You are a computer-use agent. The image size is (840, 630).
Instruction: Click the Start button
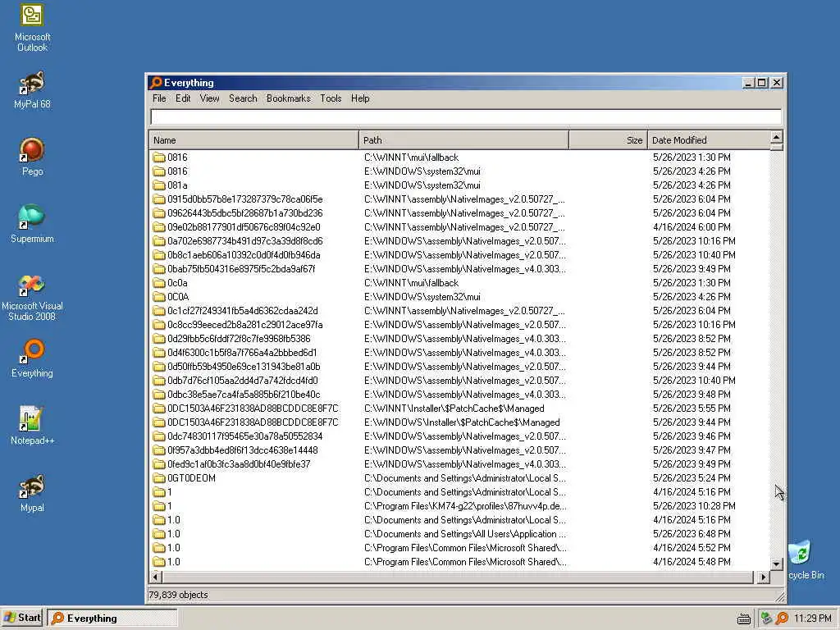22,619
